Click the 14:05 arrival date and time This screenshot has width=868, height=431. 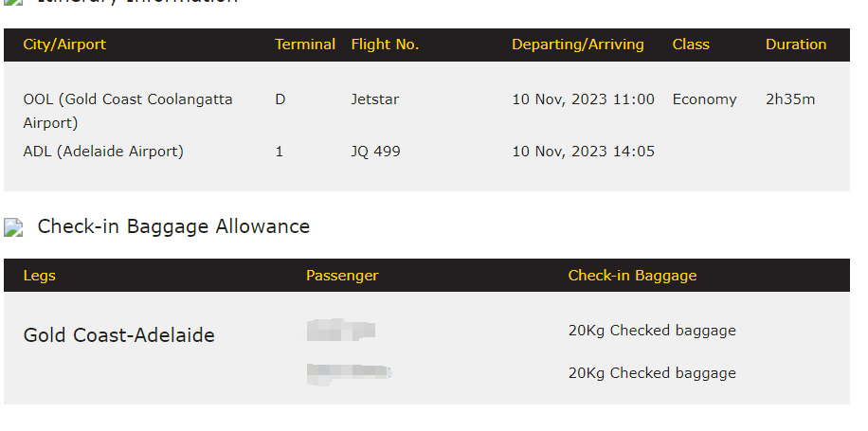[583, 152]
